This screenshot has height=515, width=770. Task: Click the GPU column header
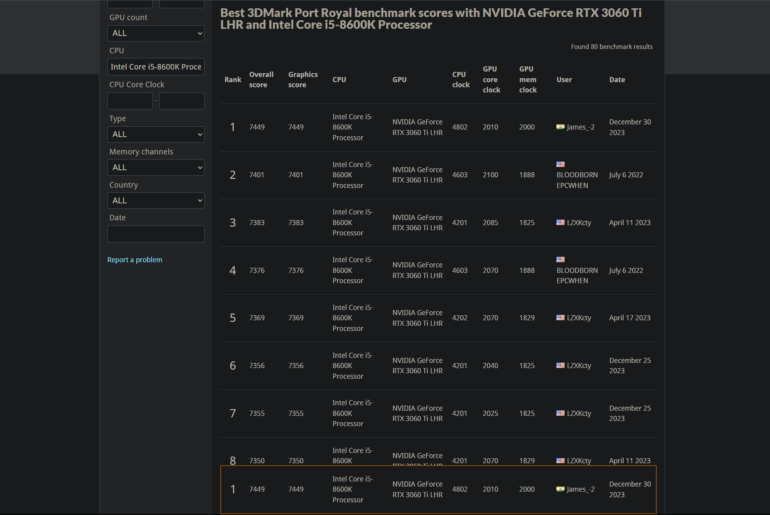click(399, 80)
